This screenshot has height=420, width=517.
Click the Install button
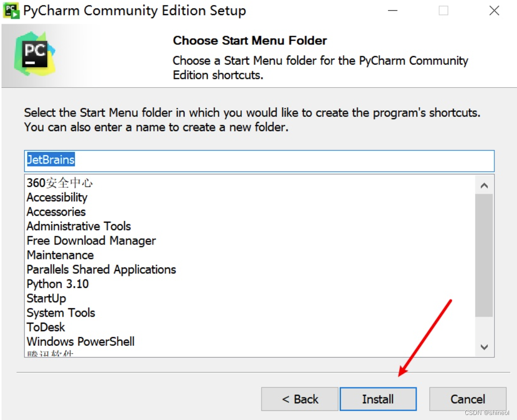(378, 399)
